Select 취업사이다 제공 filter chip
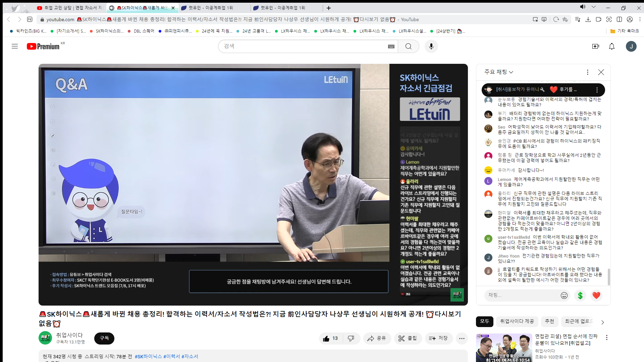Viewport: 644px width, 362px height. pos(517,321)
